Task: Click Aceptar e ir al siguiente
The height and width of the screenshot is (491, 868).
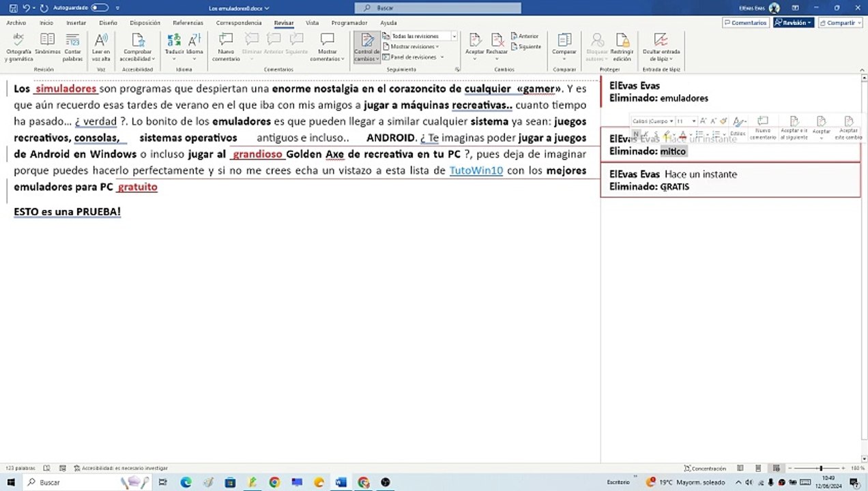Action: click(794, 128)
